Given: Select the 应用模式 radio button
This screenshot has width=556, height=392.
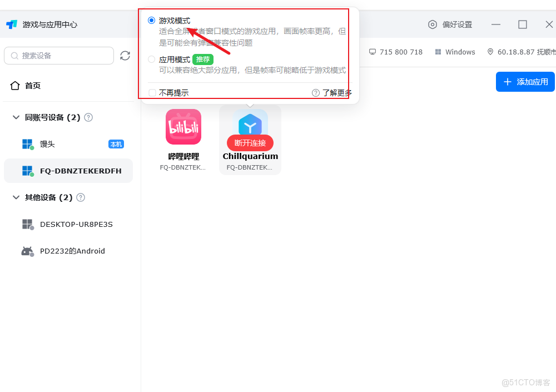Looking at the screenshot, I should pos(151,58).
